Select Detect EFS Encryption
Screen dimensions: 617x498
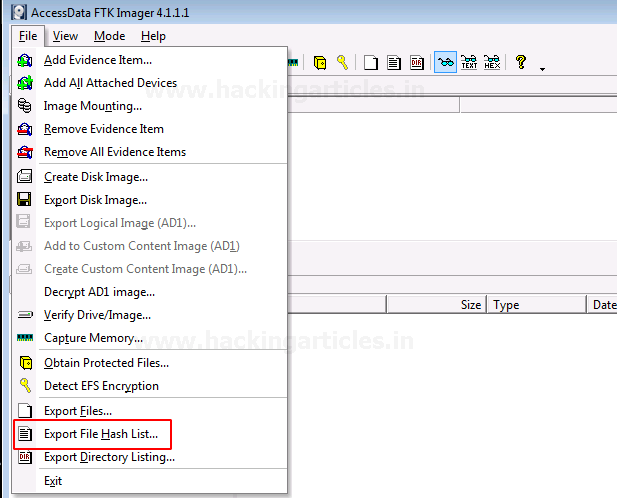point(150,385)
